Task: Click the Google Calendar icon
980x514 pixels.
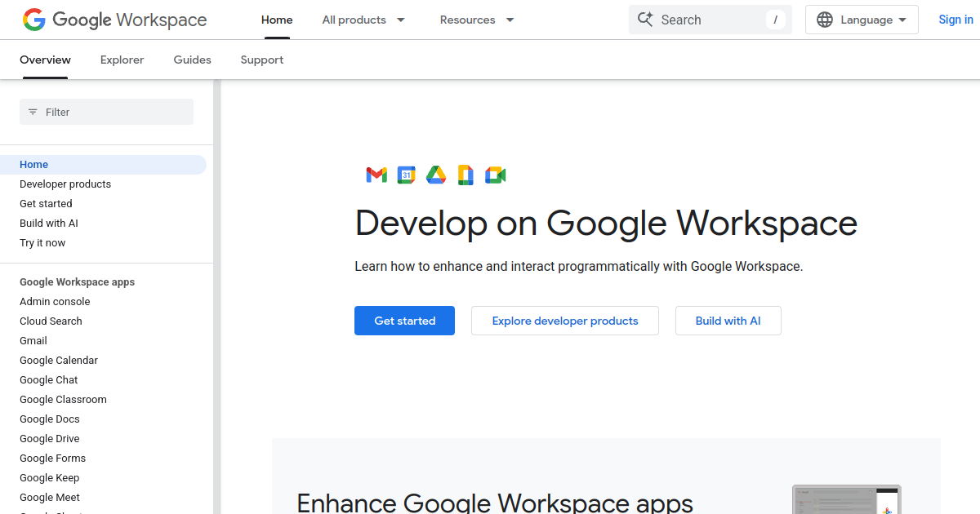Action: click(x=406, y=175)
